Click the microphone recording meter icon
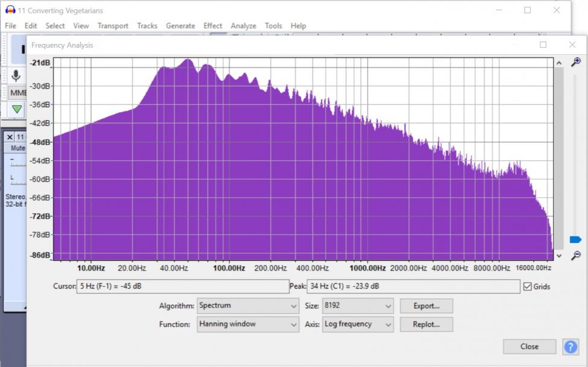Screen dimensions: 588x367 [16, 75]
